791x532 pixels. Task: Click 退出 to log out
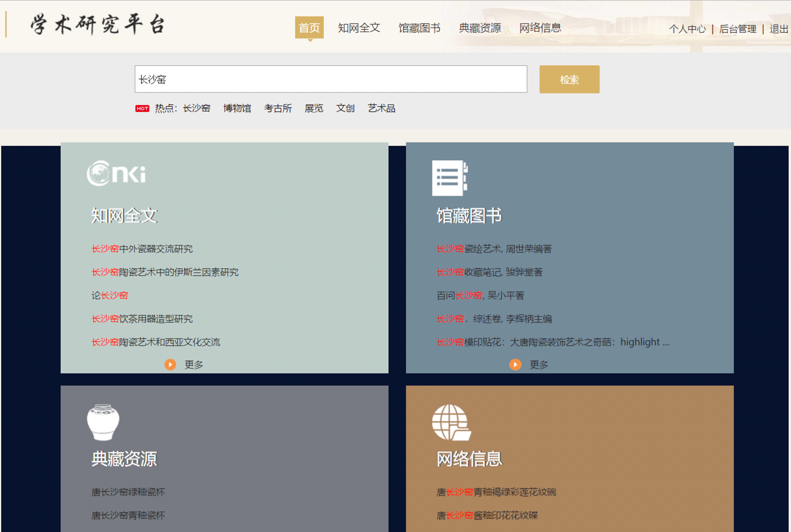(779, 29)
